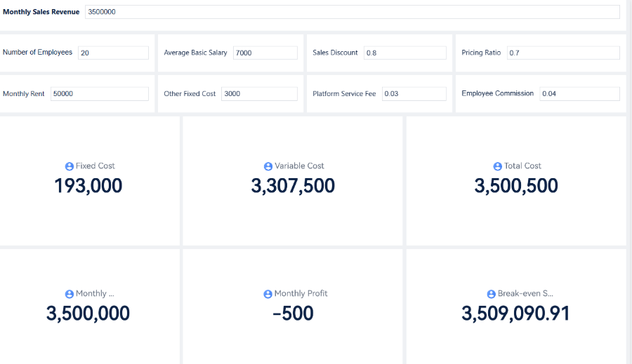Image resolution: width=632 pixels, height=364 pixels.
Task: Focus the Number of Employees input
Action: [113, 53]
